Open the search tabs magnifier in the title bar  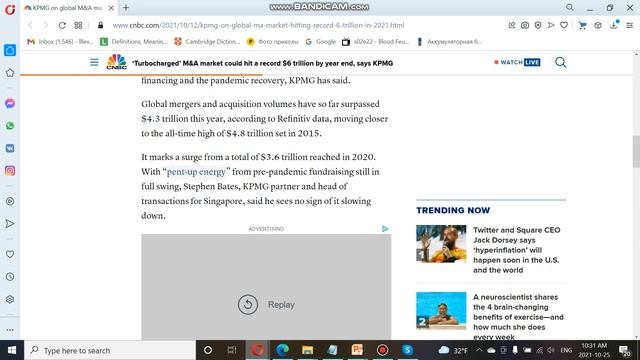tap(570, 7)
